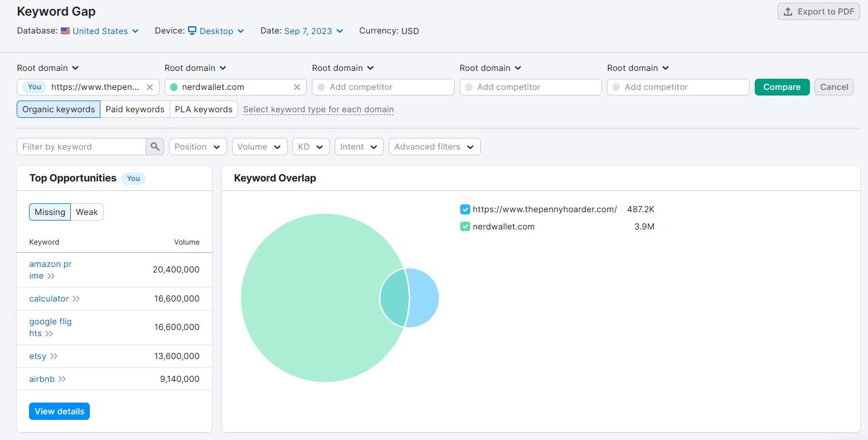Expand the first Root domain selector
868x440 pixels.
pyautogui.click(x=48, y=68)
